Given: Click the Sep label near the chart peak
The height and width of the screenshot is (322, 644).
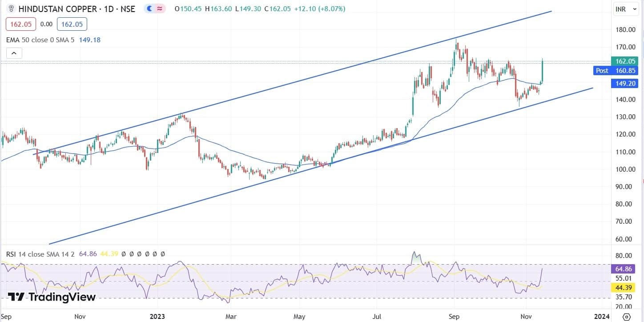Looking at the screenshot, I should [455, 317].
